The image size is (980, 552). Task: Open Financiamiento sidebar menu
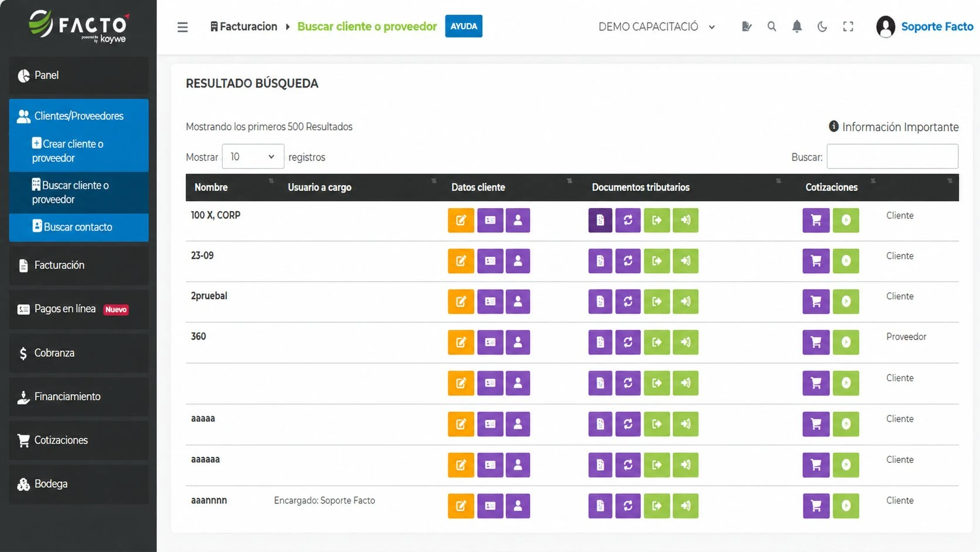[79, 397]
